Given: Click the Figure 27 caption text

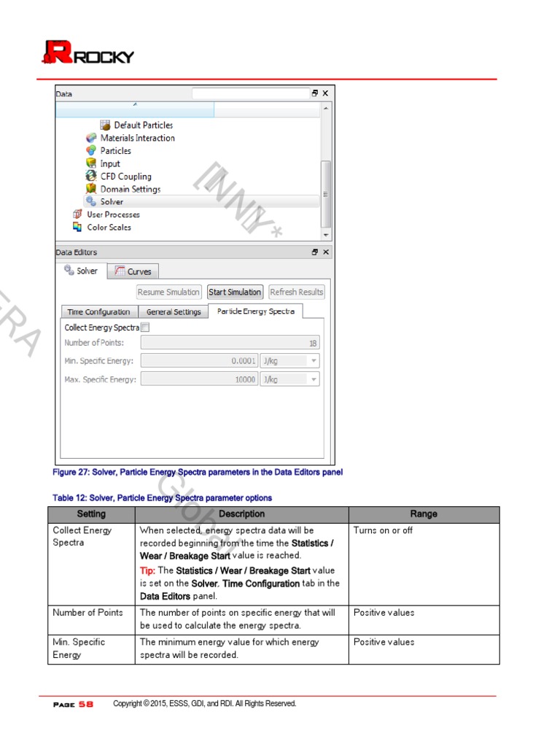Looking at the screenshot, I should coord(198,472).
